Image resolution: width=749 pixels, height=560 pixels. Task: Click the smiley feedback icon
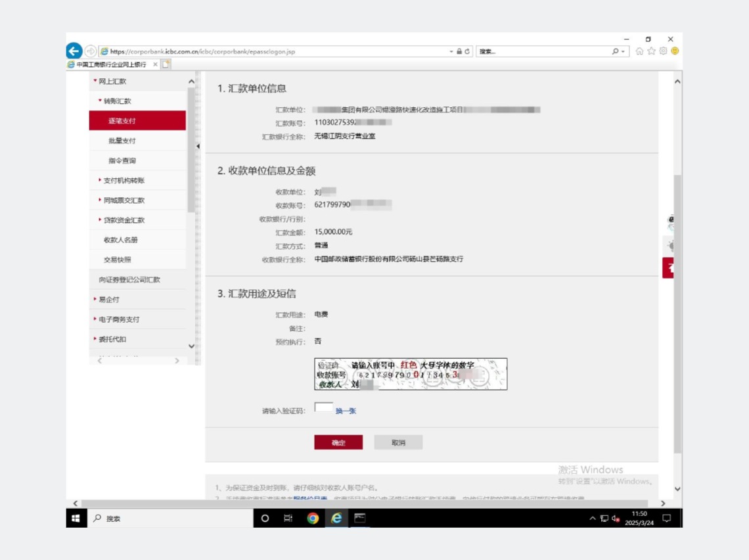[675, 51]
